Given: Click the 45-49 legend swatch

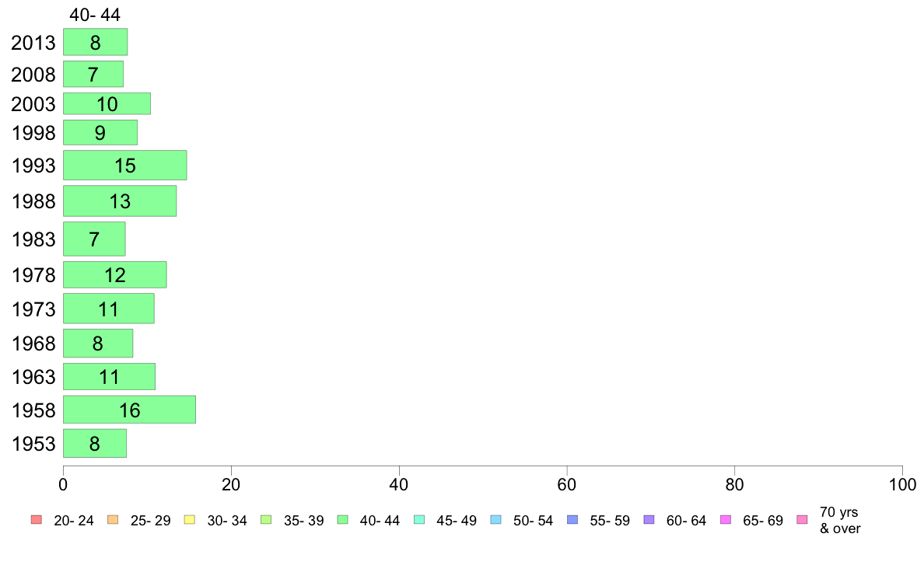Looking at the screenshot, I should coord(419,520).
